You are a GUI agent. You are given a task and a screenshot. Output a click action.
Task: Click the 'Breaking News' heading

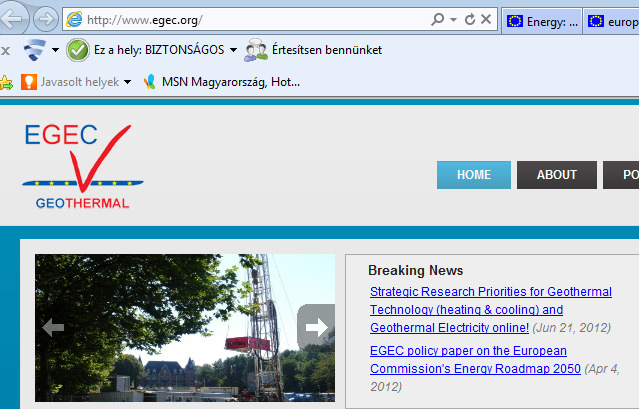415,270
